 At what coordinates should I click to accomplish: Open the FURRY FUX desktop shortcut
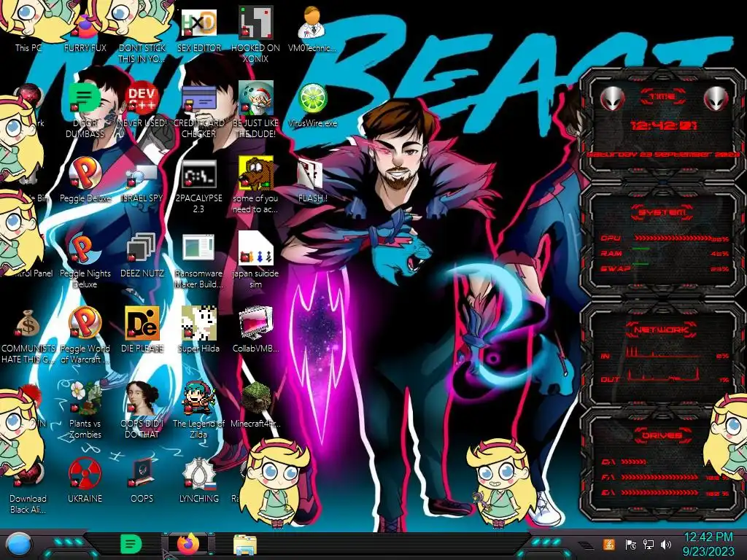click(85, 34)
